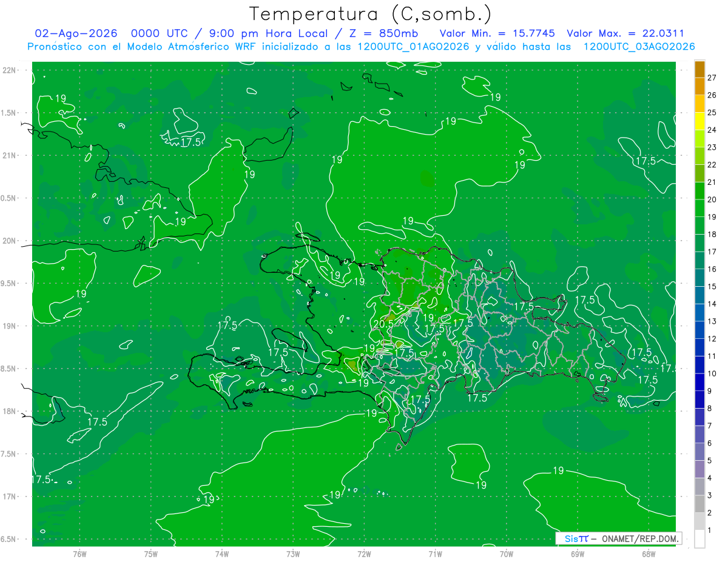
Task: Click the 68W longitude axis label
Action: tap(649, 553)
